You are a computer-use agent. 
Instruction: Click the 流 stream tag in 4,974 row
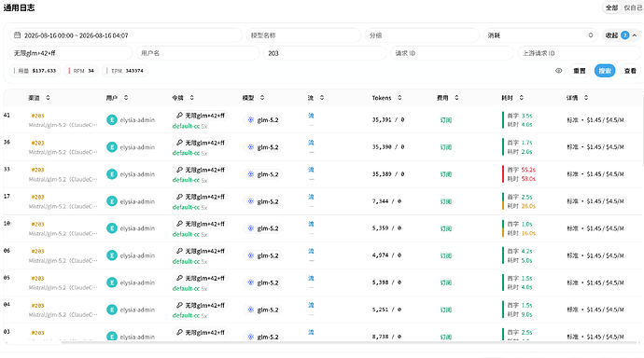311,251
